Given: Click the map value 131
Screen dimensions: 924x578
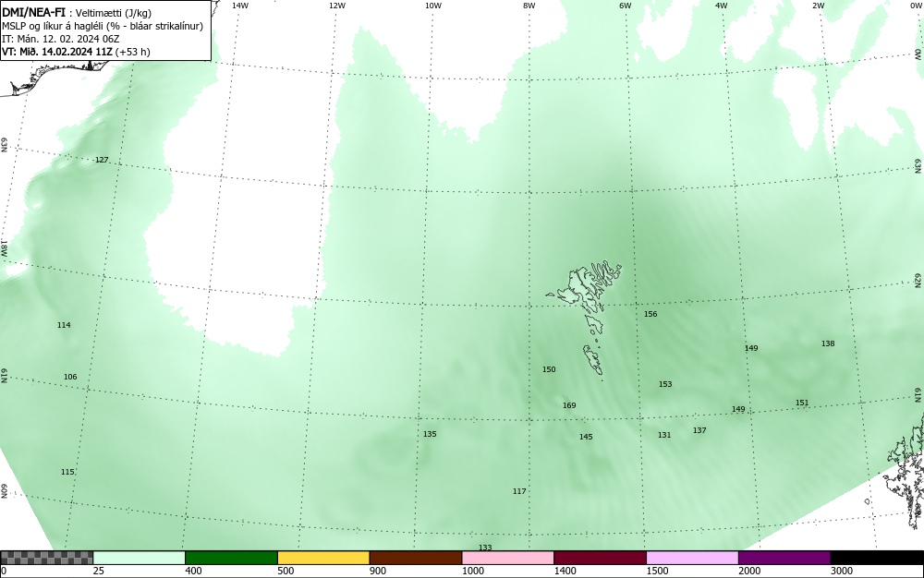Looking at the screenshot, I should click(664, 435).
